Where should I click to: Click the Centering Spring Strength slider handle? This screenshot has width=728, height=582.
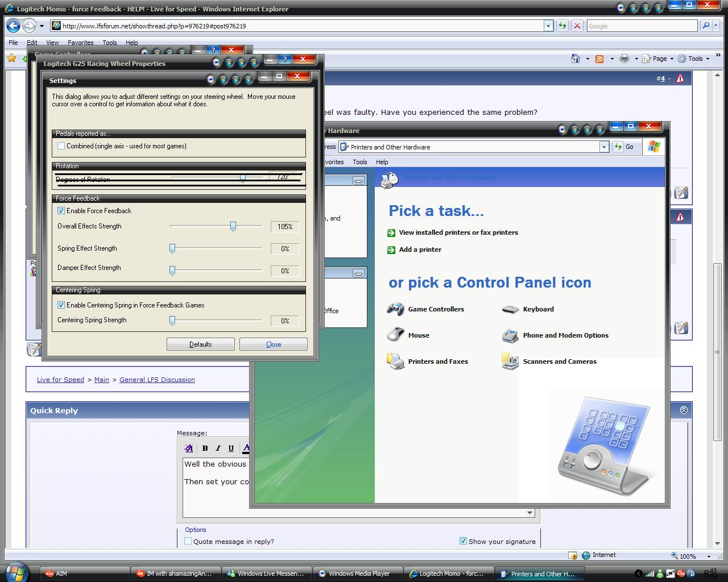[x=172, y=321]
